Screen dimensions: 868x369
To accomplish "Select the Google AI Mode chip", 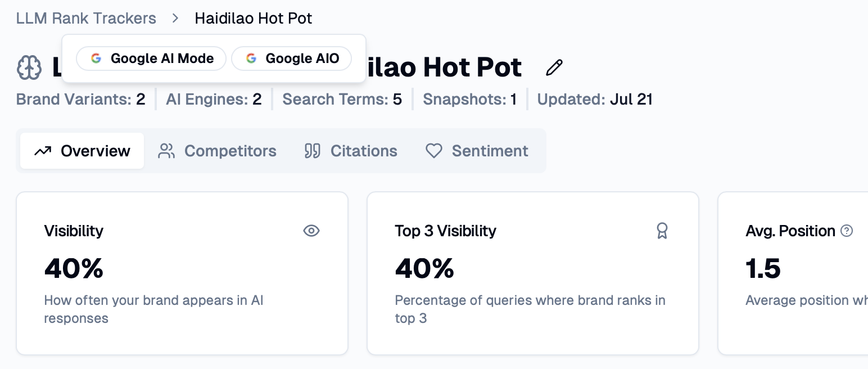I will (x=151, y=58).
